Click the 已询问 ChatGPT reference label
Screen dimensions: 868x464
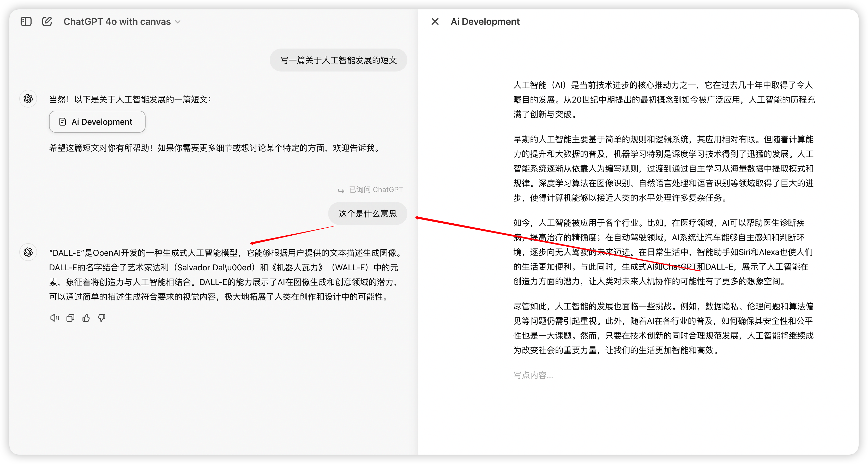pos(376,189)
